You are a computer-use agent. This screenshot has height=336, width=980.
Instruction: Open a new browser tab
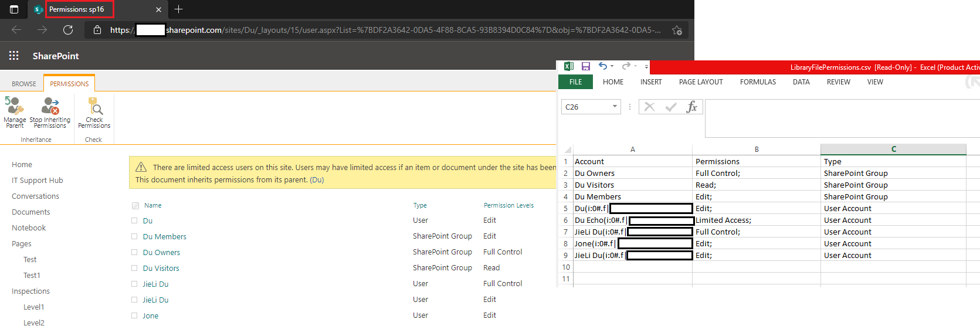[179, 9]
